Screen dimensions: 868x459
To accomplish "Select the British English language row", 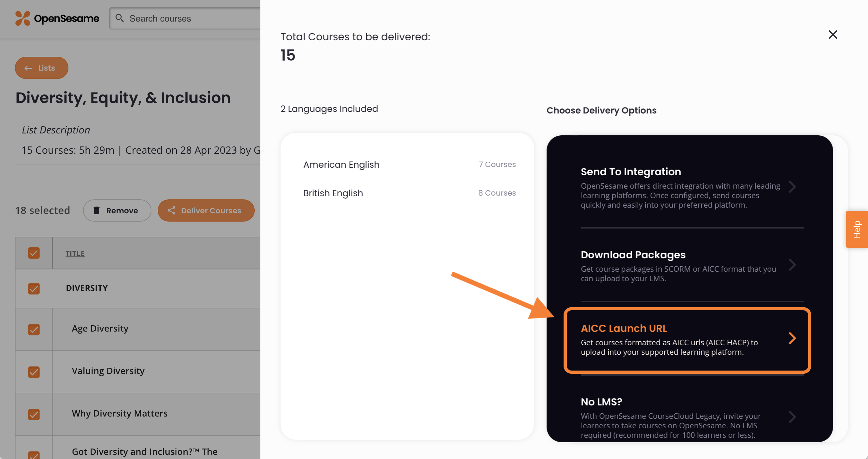I will (409, 193).
